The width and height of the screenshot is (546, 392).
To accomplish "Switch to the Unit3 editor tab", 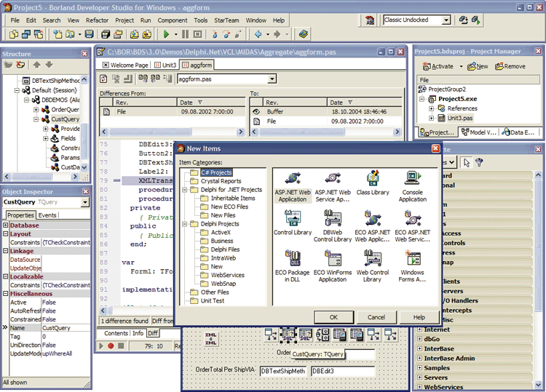I will (165, 65).
